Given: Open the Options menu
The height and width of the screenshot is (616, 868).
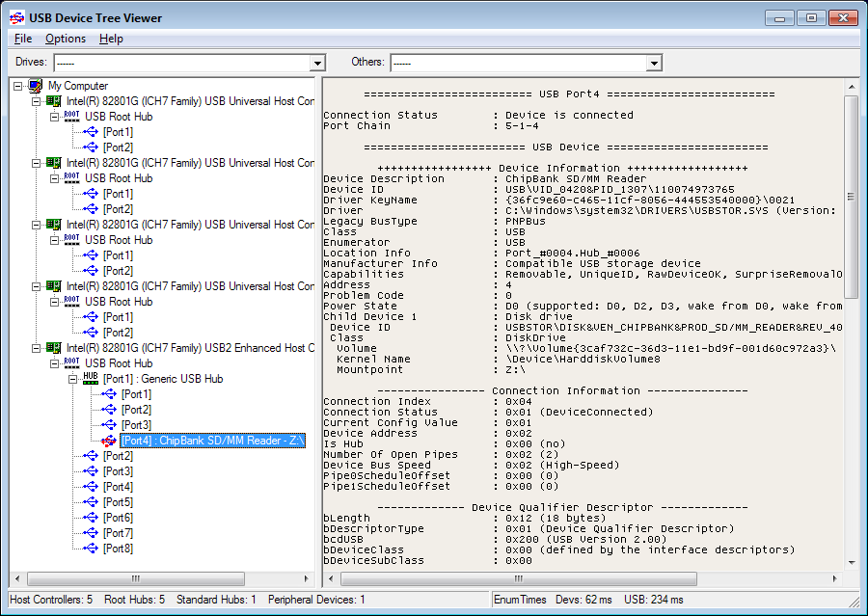Looking at the screenshot, I should click(x=65, y=39).
